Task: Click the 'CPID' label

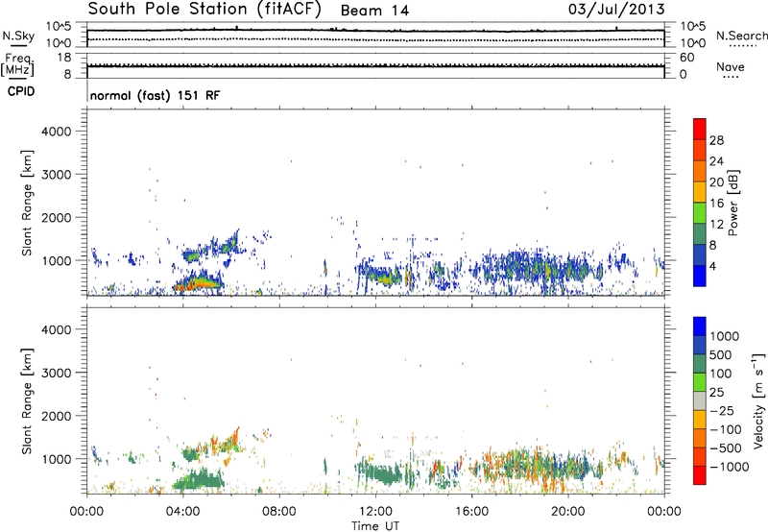Action: coord(21,91)
